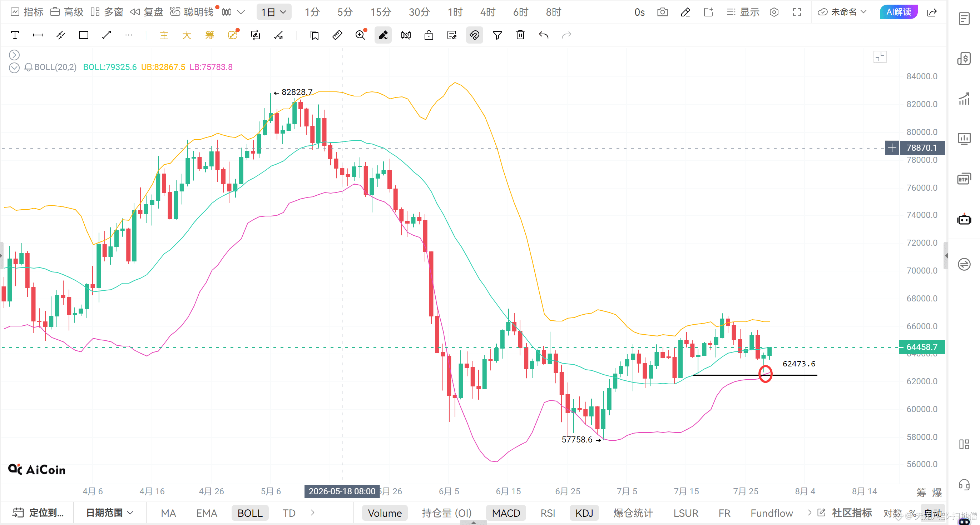Open the 复盘 replay menu

tap(147, 12)
